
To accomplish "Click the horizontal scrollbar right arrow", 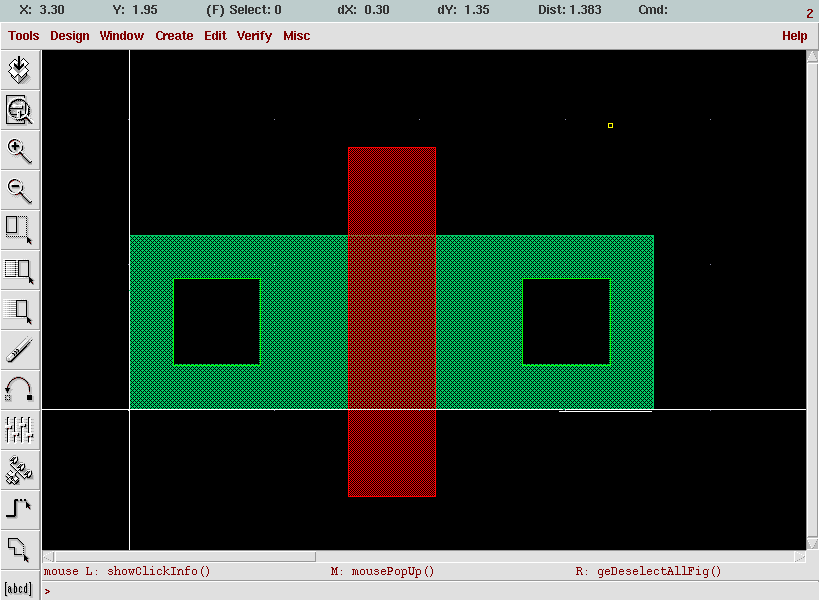I will pyautogui.click(x=800, y=557).
